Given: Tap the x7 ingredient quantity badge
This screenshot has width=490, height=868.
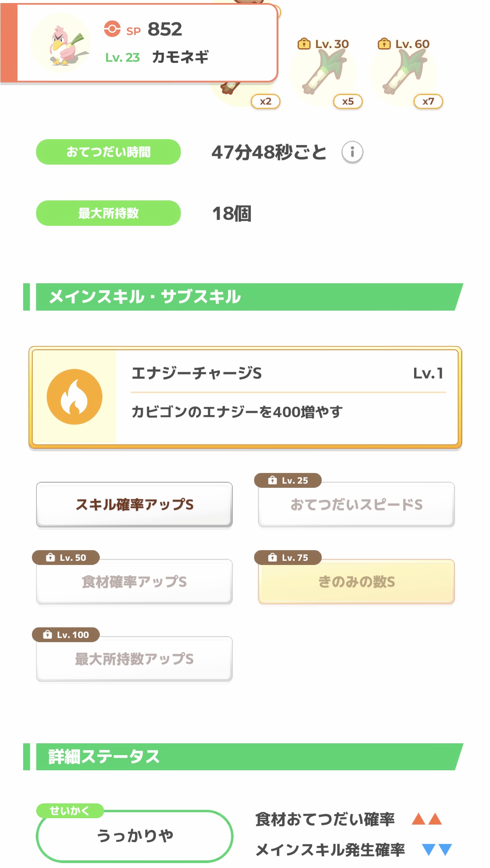Looking at the screenshot, I should [x=428, y=102].
